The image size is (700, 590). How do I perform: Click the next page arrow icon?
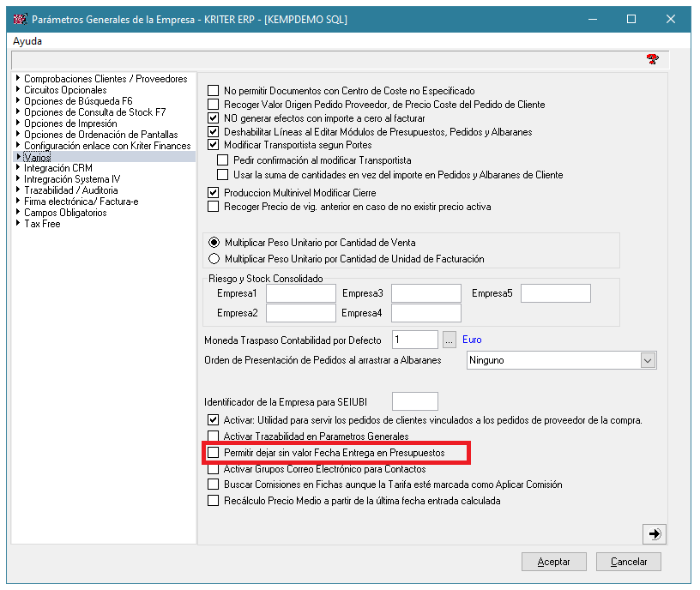click(x=655, y=533)
